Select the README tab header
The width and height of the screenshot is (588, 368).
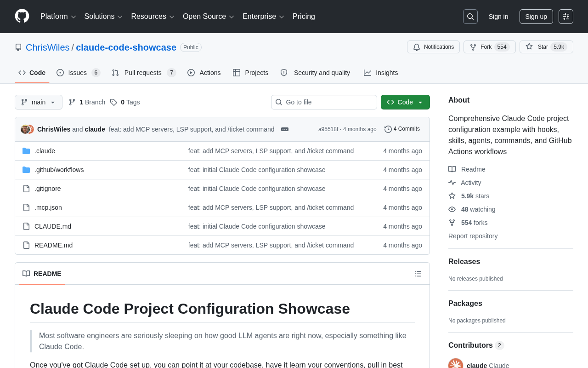[x=42, y=274]
